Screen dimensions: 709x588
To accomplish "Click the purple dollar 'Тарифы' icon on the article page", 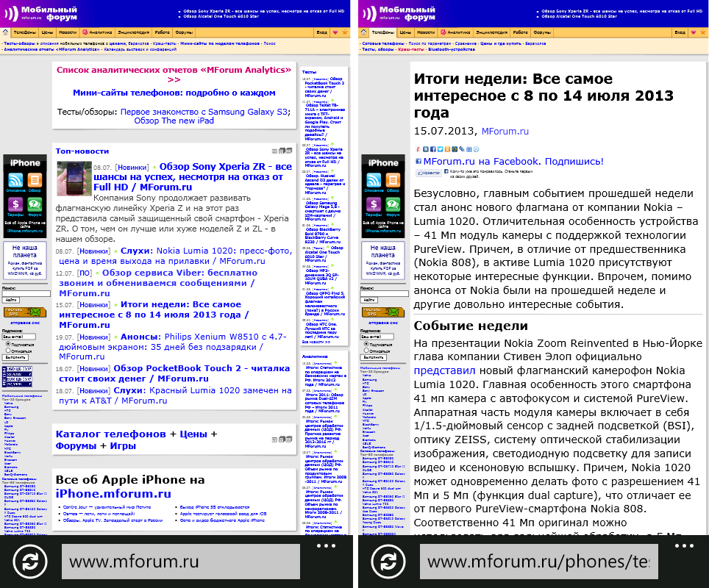I will click(374, 204).
